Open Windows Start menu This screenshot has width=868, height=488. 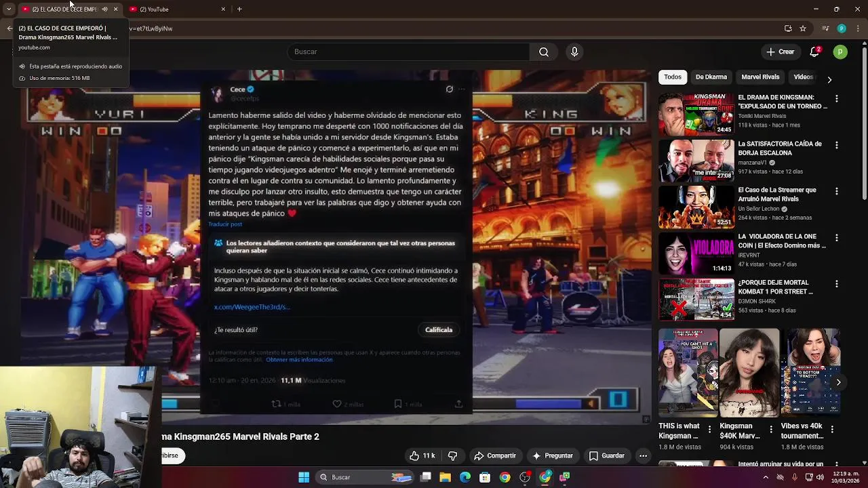coord(304,477)
